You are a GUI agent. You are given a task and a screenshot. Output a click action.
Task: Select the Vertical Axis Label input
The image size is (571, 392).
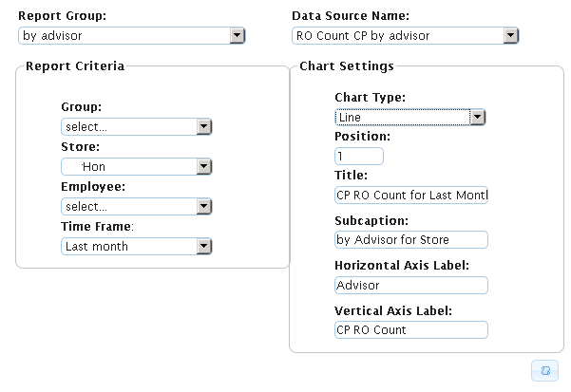410,329
